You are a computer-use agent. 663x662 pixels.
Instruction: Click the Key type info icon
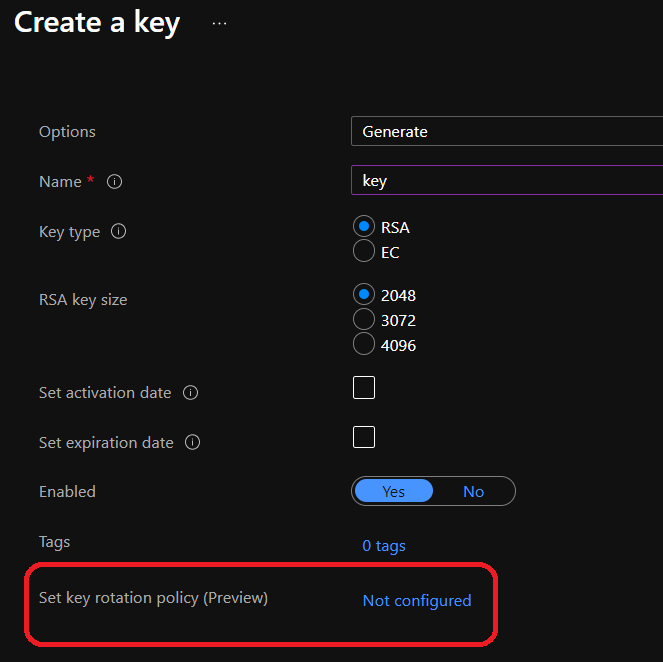coord(119,232)
